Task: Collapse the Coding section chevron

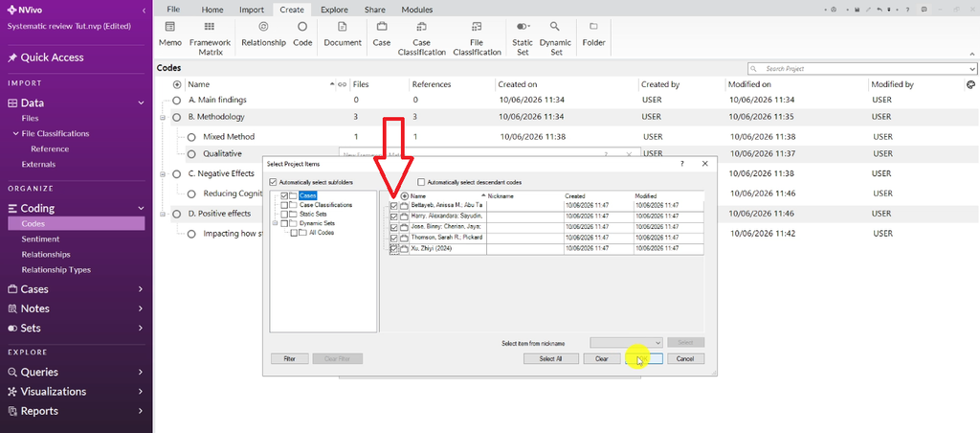Action: [x=140, y=209]
